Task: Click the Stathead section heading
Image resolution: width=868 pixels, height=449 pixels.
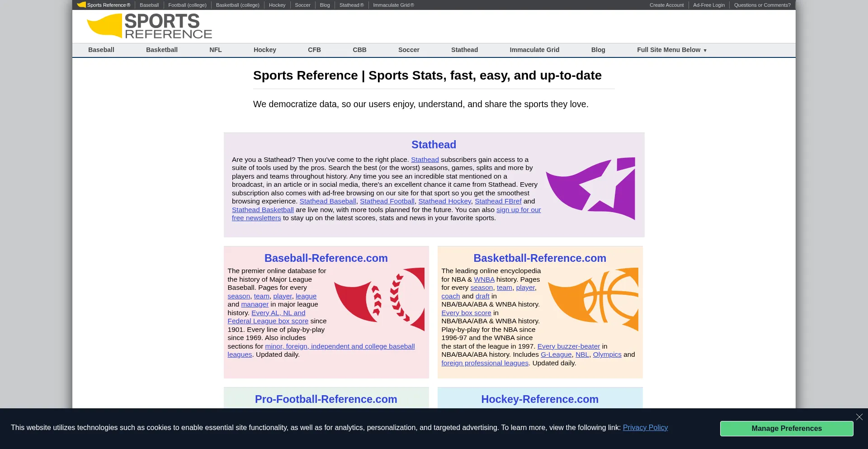Action: 434,145
